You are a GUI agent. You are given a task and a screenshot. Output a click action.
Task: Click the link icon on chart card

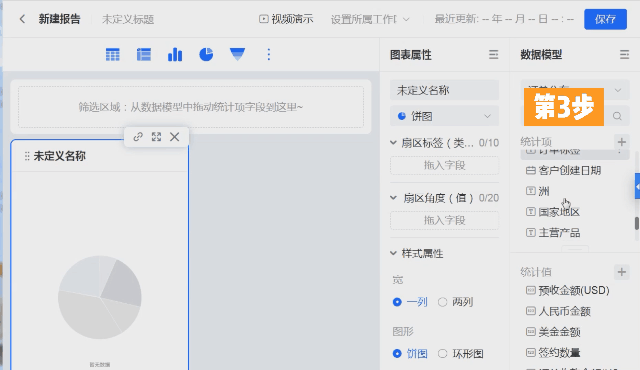point(138,137)
